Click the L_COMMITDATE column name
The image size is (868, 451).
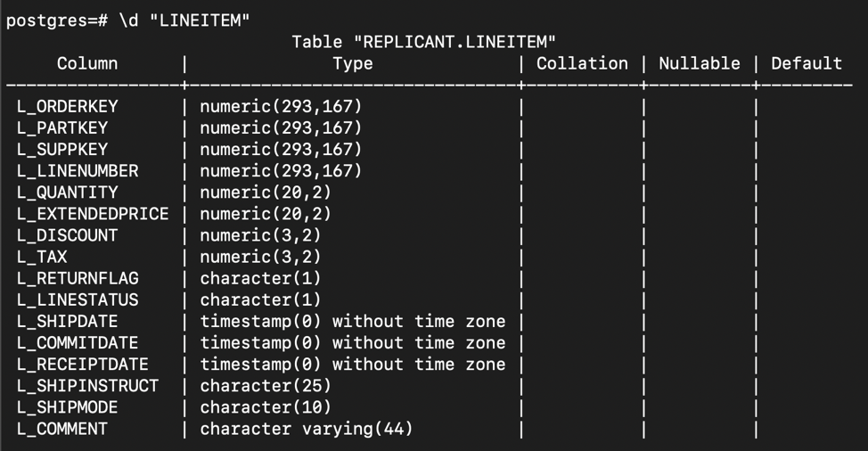point(78,343)
